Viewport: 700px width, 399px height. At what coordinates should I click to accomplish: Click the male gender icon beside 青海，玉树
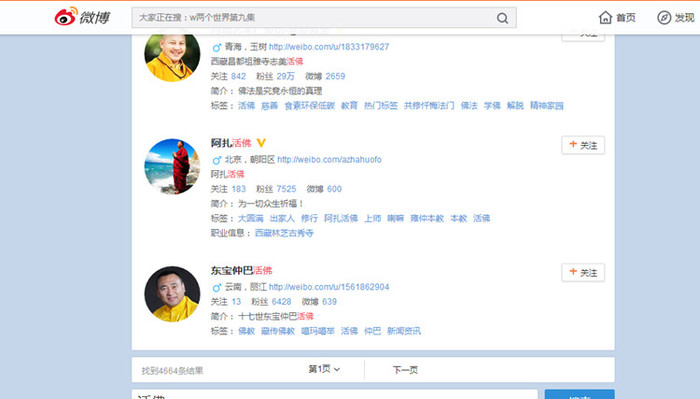[217, 47]
